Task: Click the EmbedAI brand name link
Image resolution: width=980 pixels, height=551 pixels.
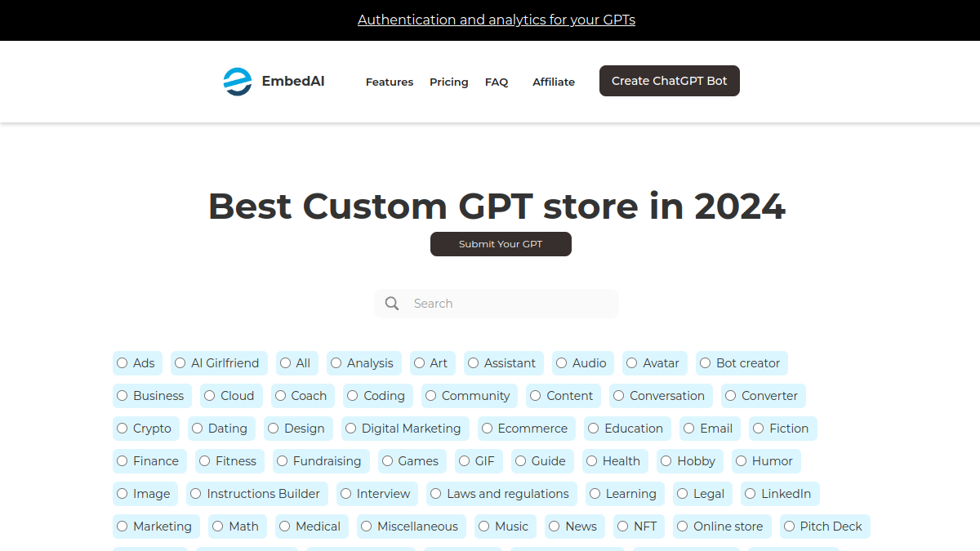Action: 293,81
